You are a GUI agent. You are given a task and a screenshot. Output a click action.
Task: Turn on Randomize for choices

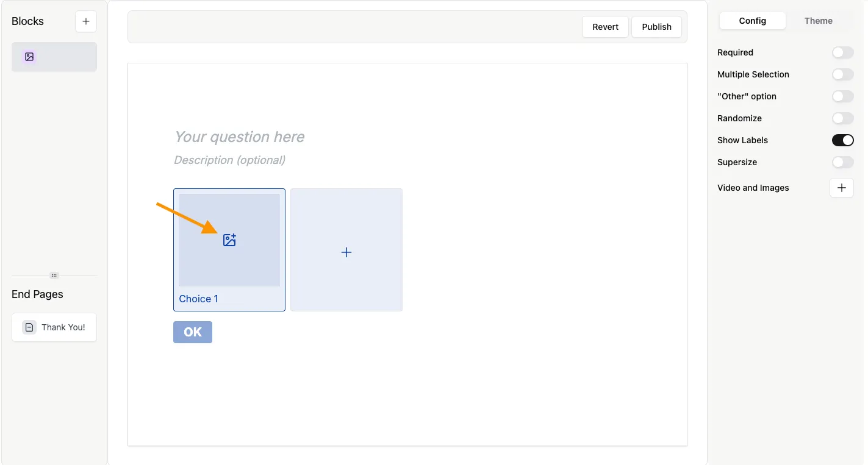pos(842,118)
